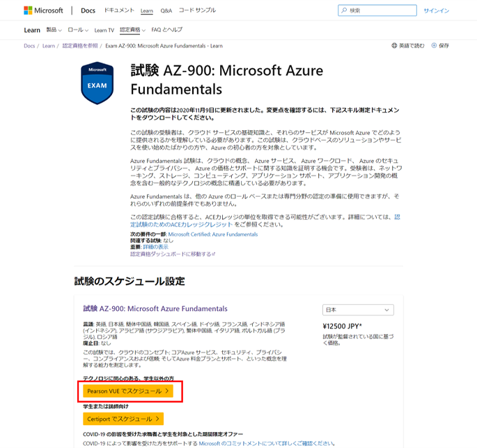Open Learn TV in the sub-navigation
The image size is (477, 448).
point(104,30)
